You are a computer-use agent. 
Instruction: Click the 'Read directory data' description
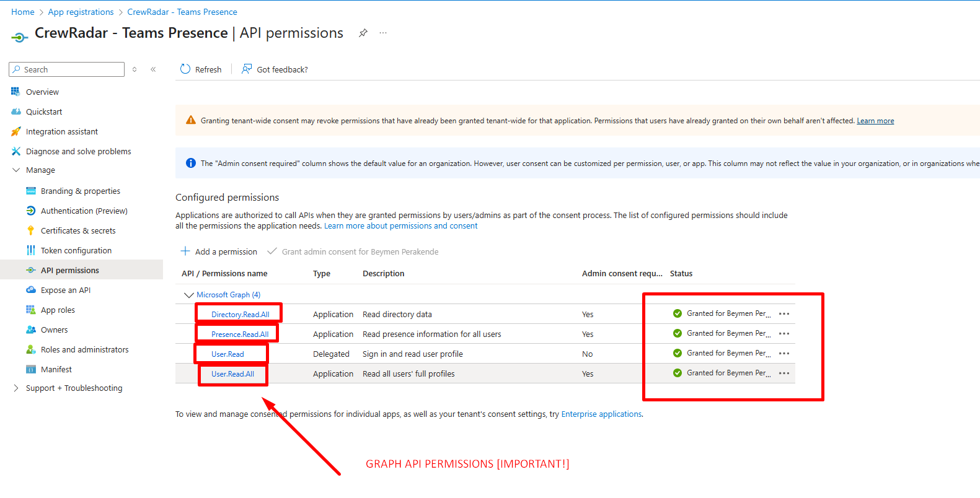pos(397,314)
